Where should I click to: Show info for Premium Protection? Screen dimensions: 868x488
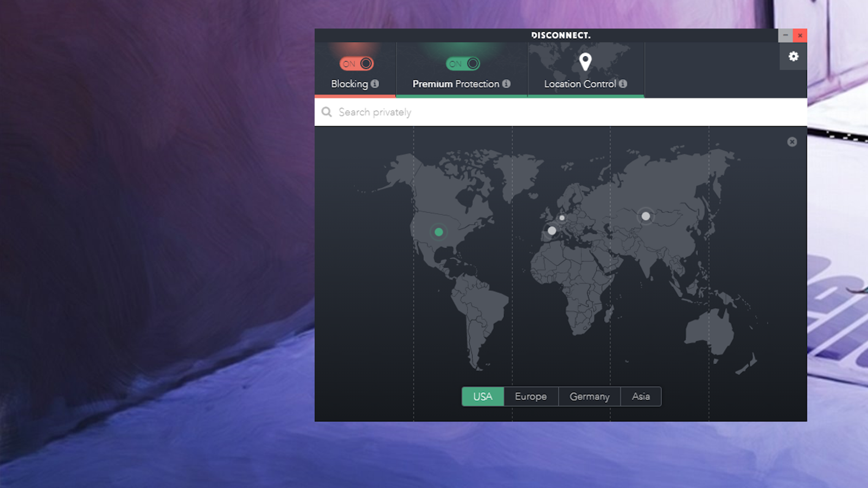tap(506, 84)
